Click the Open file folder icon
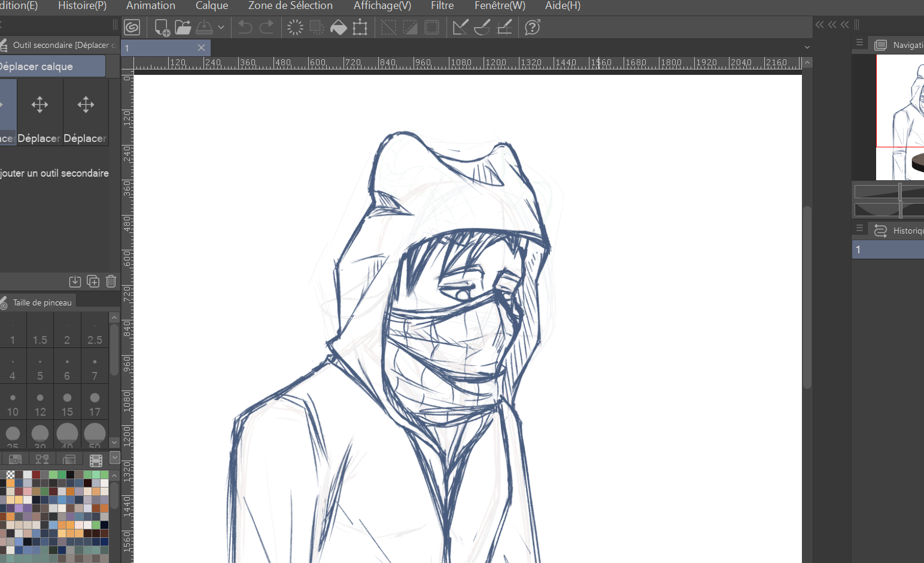The image size is (924, 563). pyautogui.click(x=183, y=28)
